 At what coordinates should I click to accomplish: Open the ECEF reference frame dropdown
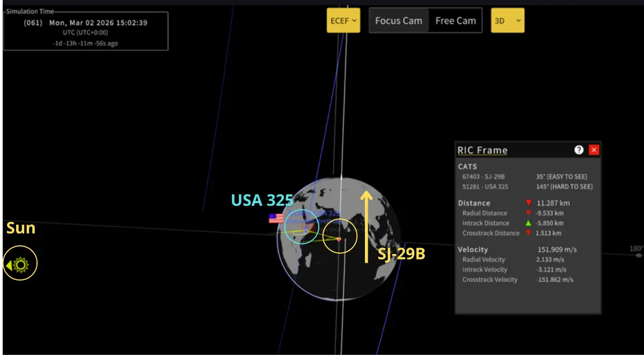(343, 21)
